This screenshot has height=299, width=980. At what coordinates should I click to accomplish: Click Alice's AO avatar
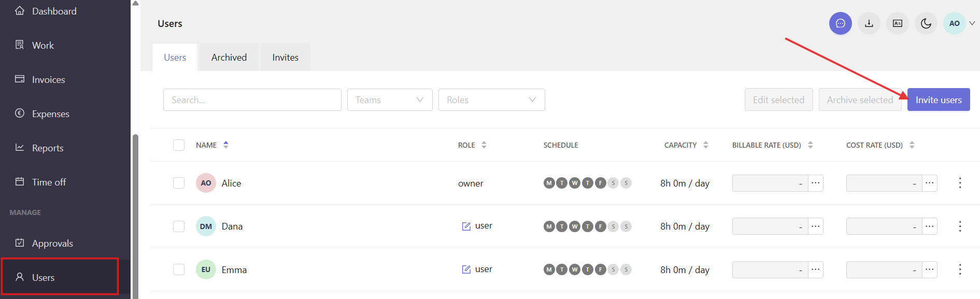pyautogui.click(x=206, y=183)
